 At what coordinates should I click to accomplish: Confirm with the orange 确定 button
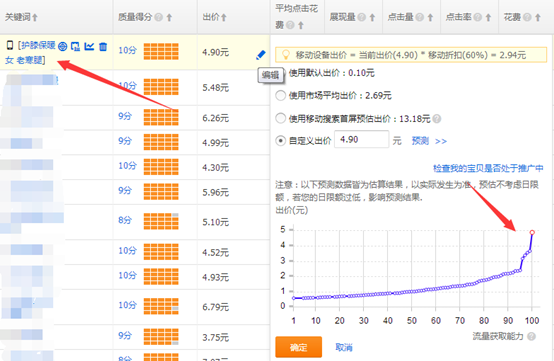[299, 347]
